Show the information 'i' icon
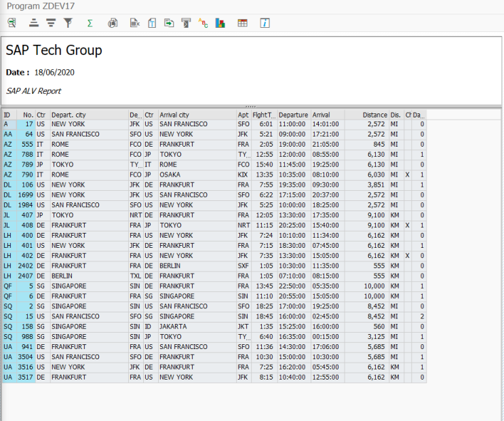 coord(265,23)
